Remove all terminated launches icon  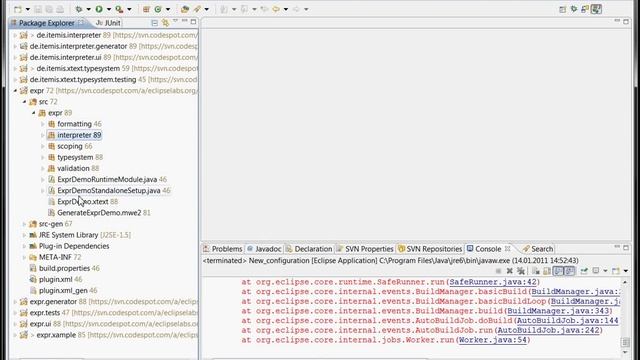[x=521, y=271]
